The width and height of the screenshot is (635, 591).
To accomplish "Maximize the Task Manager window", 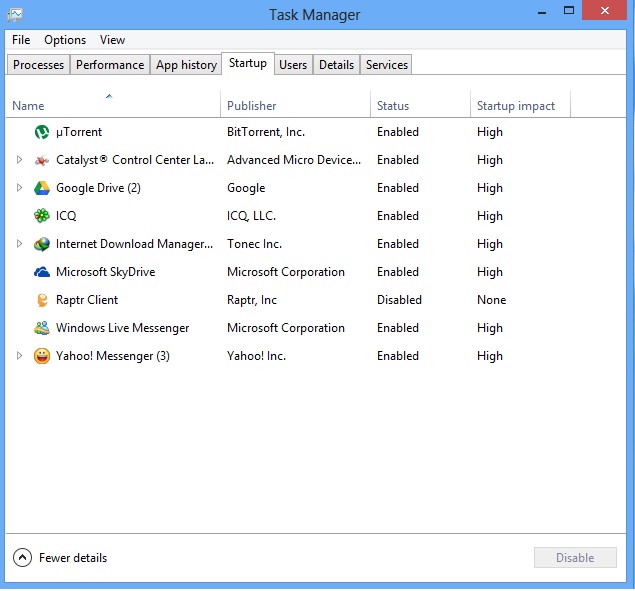I will [x=569, y=11].
